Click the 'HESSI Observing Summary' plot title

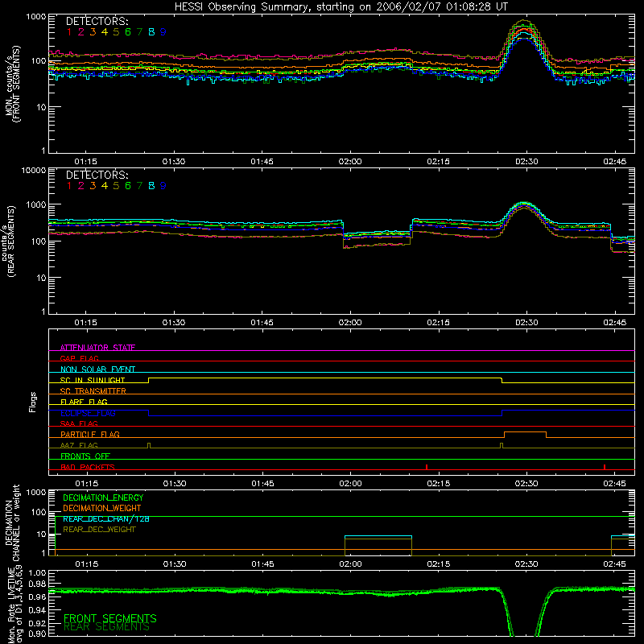coord(341,7)
